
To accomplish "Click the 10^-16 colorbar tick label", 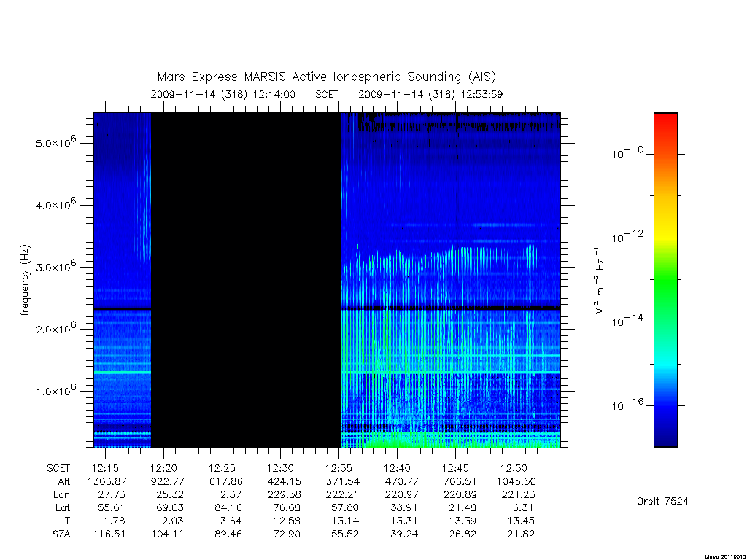I will [x=627, y=404].
